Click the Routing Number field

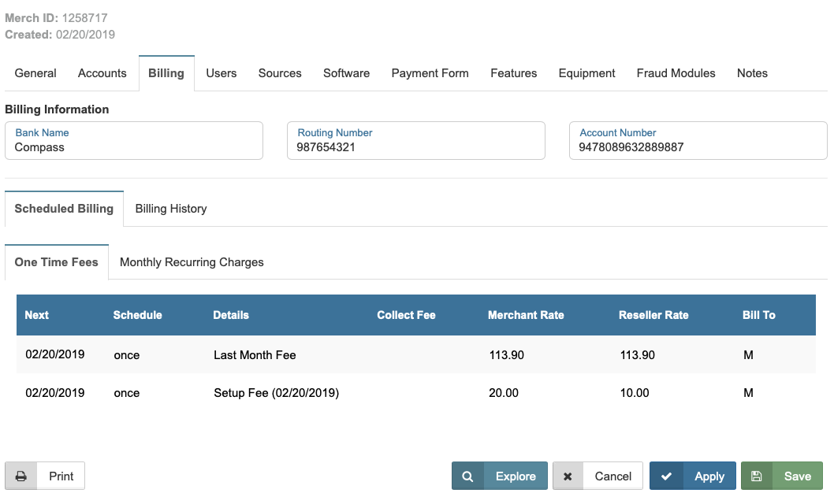(415, 147)
